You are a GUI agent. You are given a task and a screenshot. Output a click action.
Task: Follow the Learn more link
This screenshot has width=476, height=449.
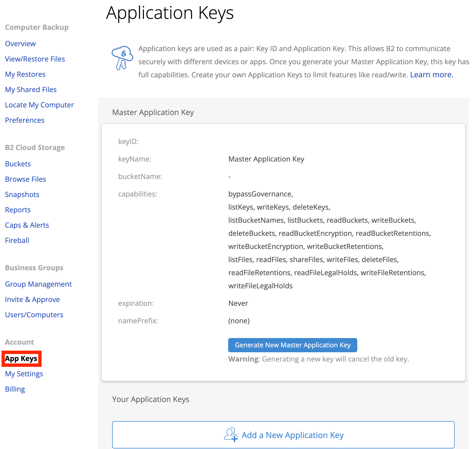pos(432,75)
